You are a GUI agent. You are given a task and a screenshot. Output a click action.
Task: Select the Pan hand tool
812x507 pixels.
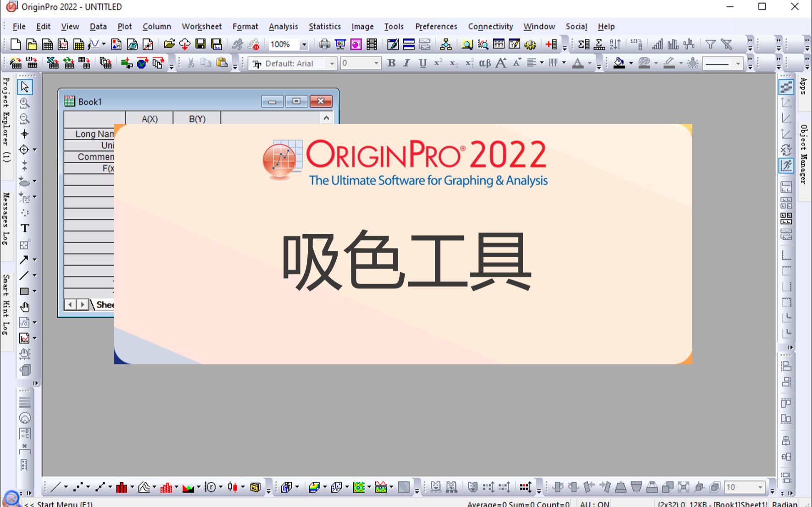pyautogui.click(x=25, y=307)
